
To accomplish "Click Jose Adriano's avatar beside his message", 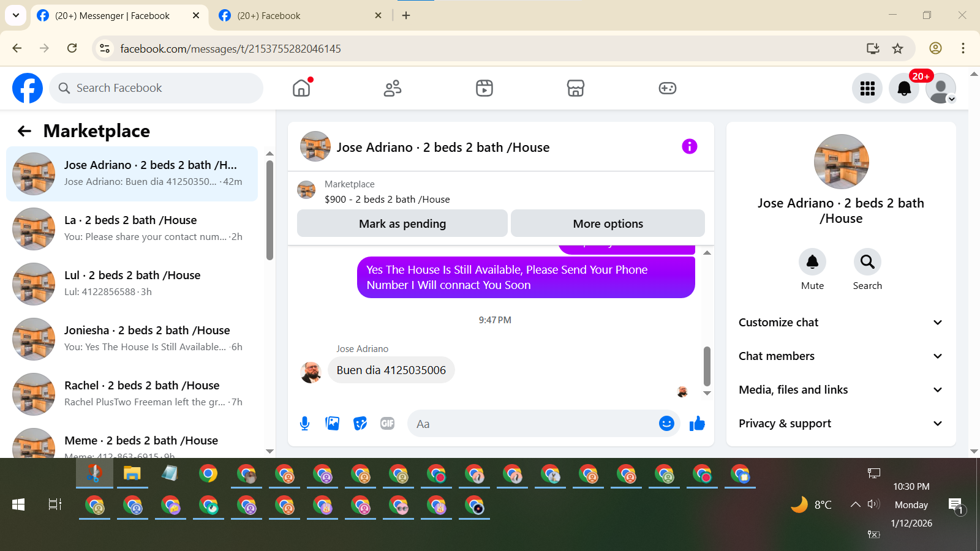I will (x=311, y=372).
